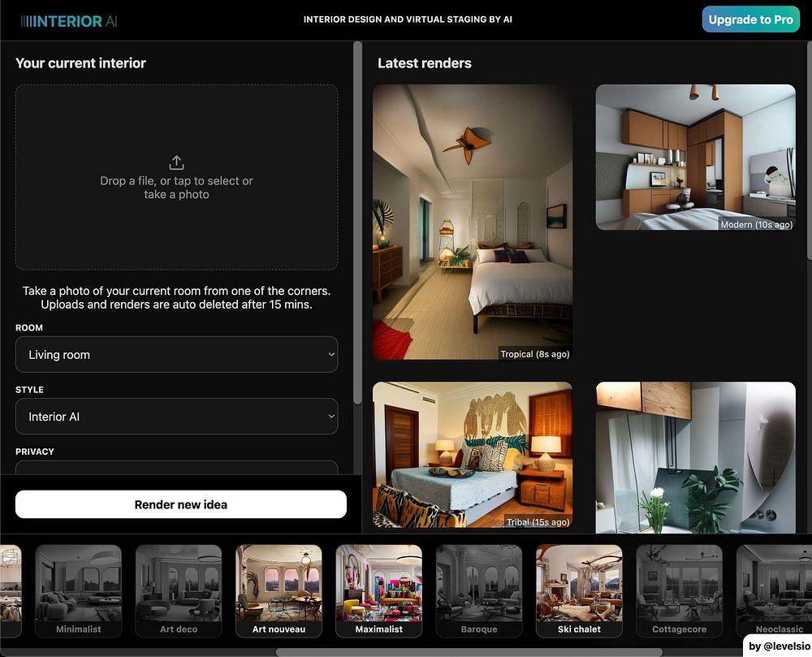Click the Upgrade to Pro button
The height and width of the screenshot is (657, 812).
750,19
